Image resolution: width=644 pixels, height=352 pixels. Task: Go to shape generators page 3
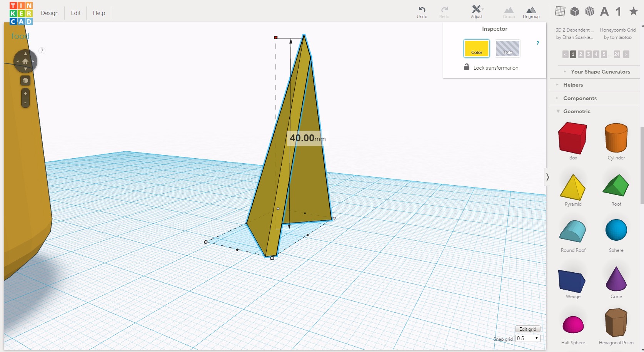tap(588, 54)
